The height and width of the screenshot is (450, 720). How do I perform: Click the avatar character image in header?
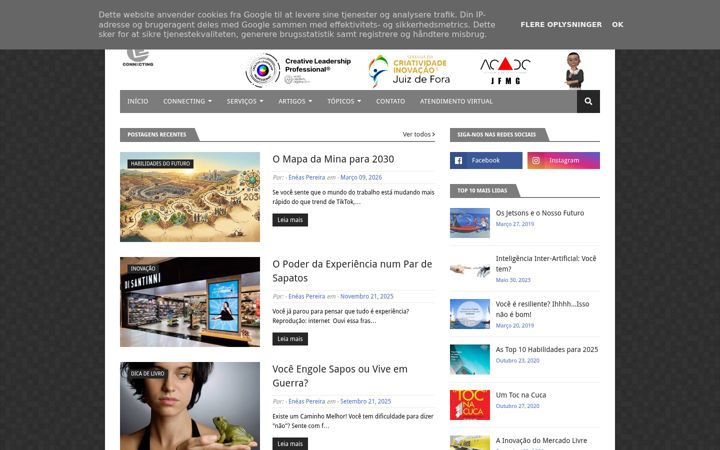tap(574, 70)
